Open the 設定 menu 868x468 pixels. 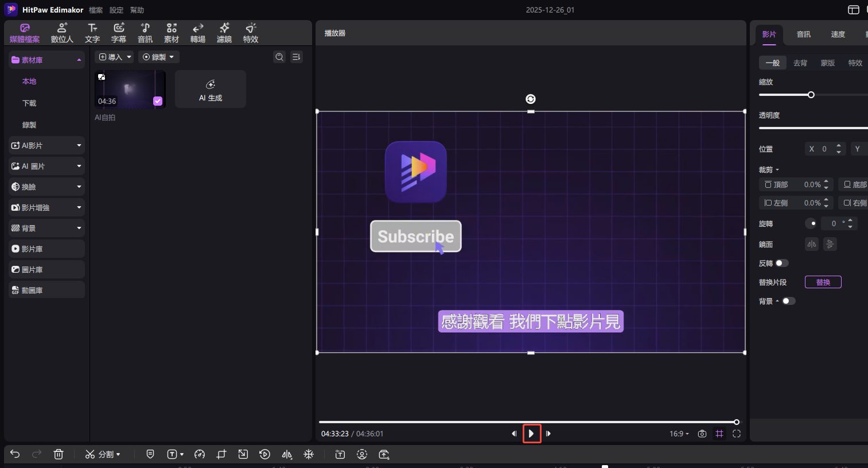pyautogui.click(x=116, y=10)
